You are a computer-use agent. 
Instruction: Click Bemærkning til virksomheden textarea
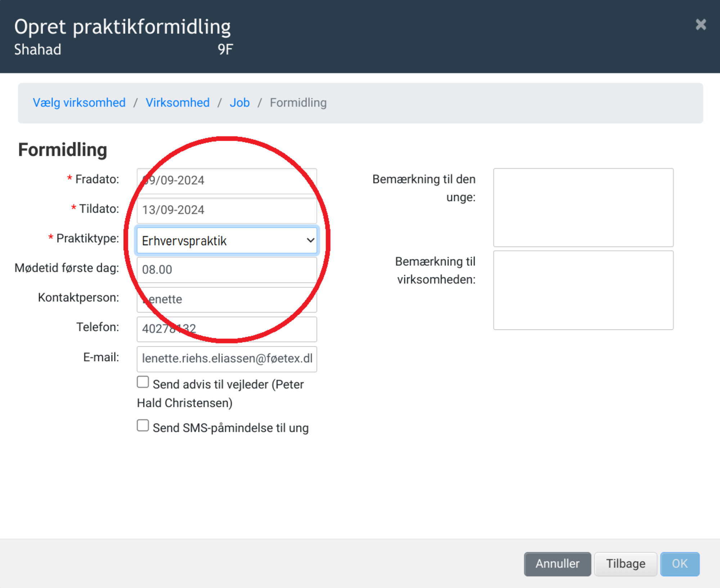pos(583,290)
